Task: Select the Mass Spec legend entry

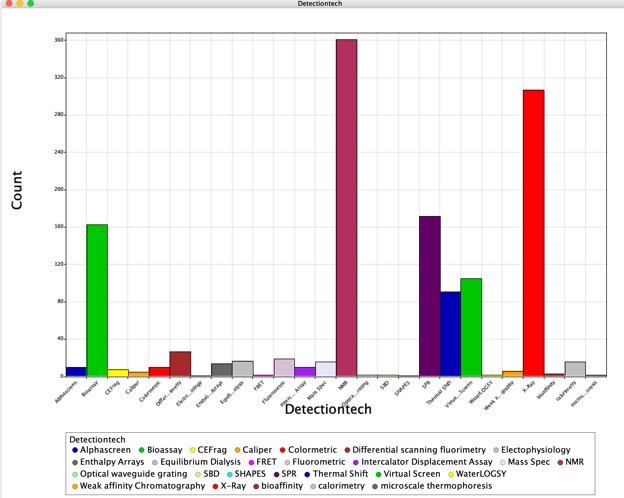Action: pyautogui.click(x=525, y=462)
